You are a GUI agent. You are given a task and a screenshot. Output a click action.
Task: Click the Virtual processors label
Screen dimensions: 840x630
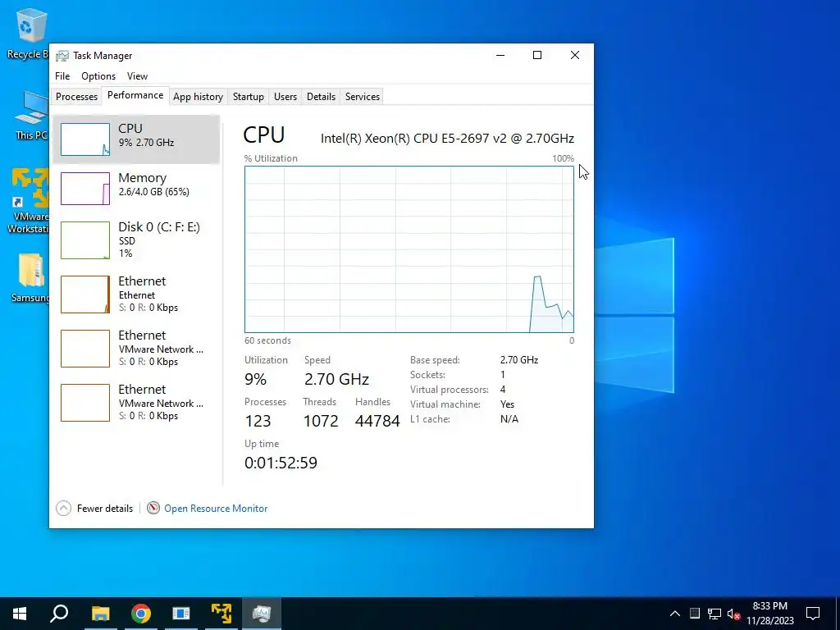(x=450, y=390)
